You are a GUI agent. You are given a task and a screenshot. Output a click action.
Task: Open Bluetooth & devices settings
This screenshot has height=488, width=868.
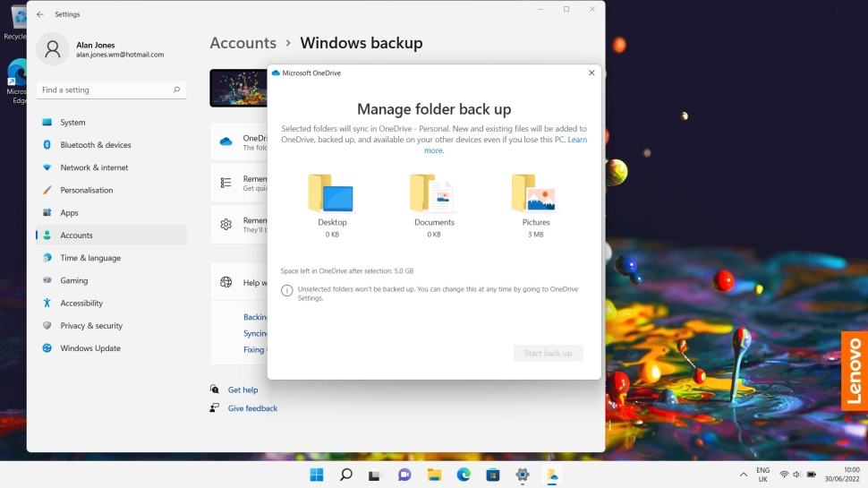(111, 145)
